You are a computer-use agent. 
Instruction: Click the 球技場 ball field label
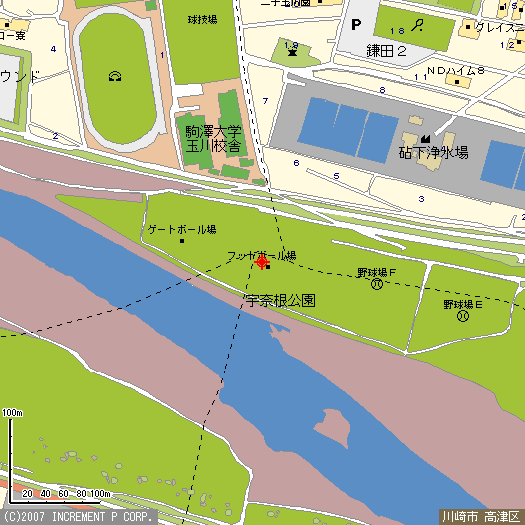(202, 20)
